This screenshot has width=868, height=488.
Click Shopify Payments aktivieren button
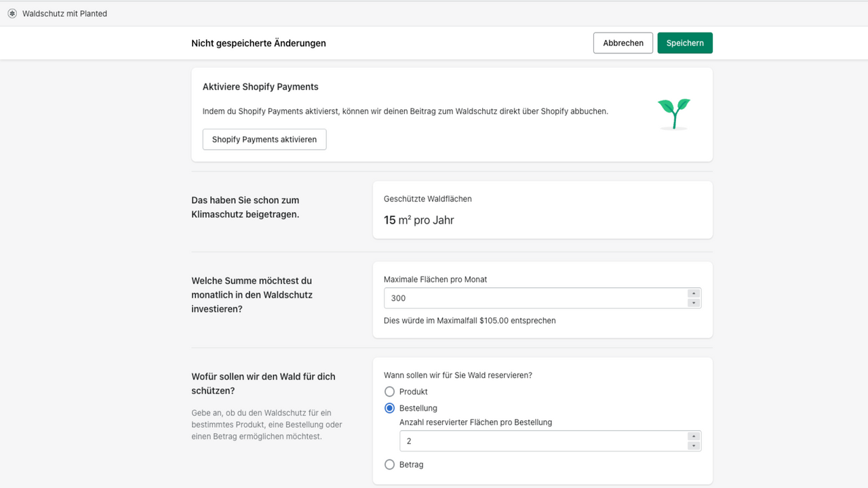pyautogui.click(x=264, y=140)
